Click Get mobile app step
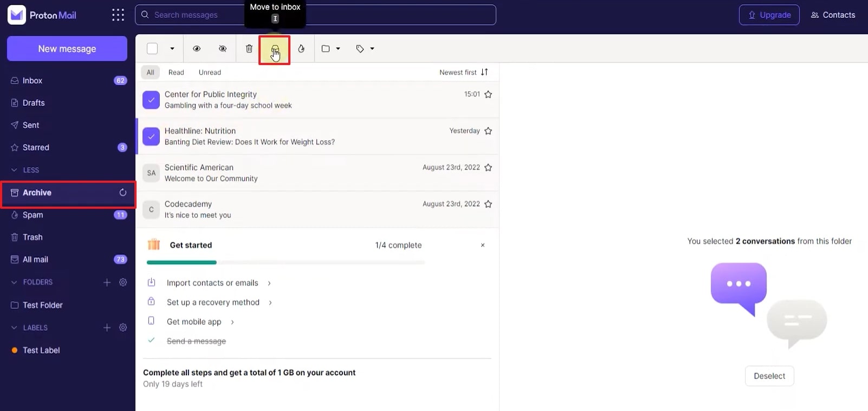The width and height of the screenshot is (868, 411). (194, 322)
